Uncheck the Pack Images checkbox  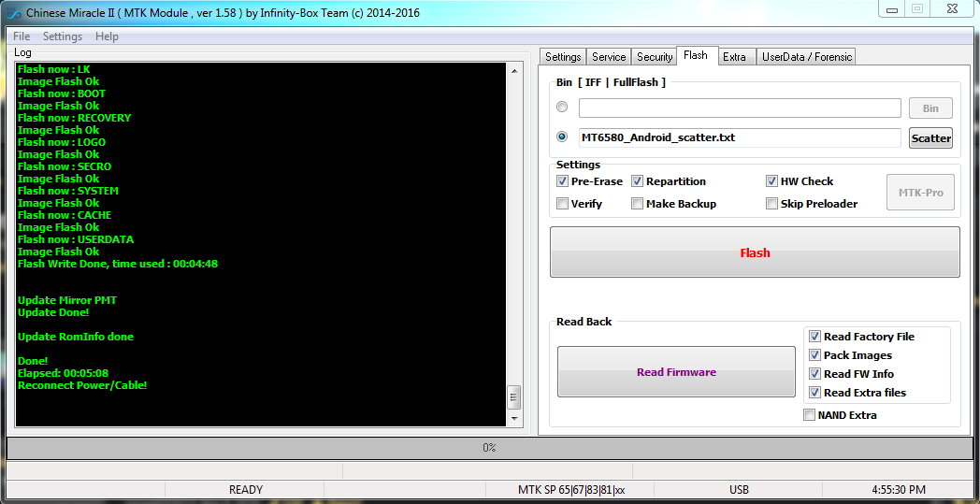(x=814, y=355)
